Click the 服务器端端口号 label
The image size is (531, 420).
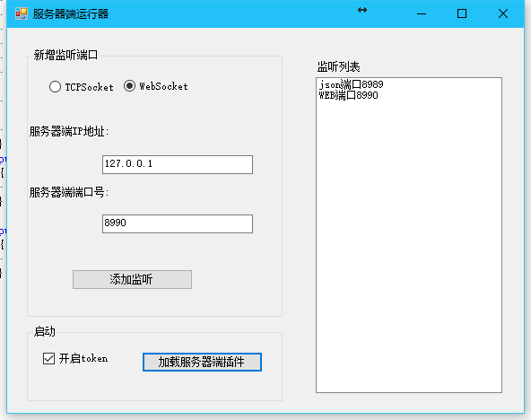69,192
